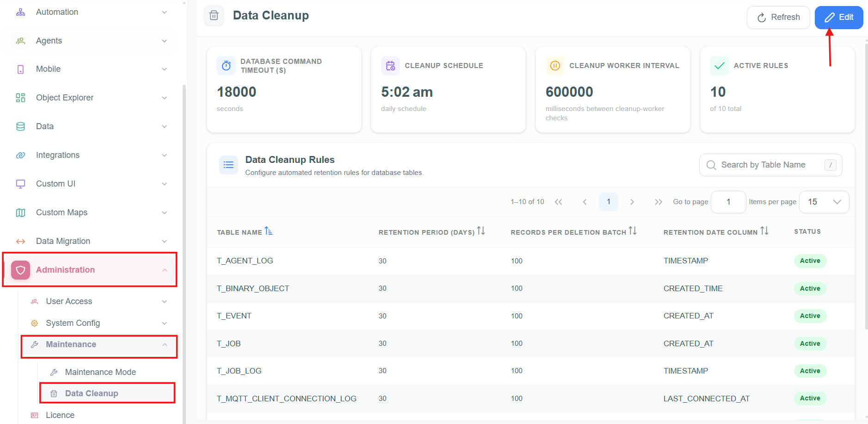Viewport: 868px width, 424px height.
Task: Sort by Retention Period column
Action: point(481,231)
